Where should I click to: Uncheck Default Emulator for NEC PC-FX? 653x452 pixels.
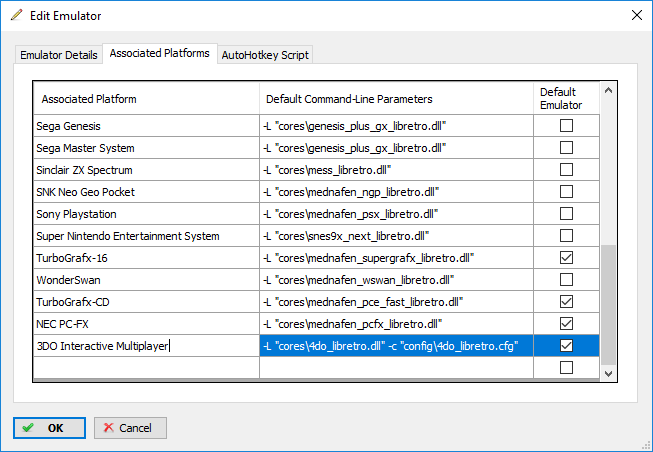point(566,324)
